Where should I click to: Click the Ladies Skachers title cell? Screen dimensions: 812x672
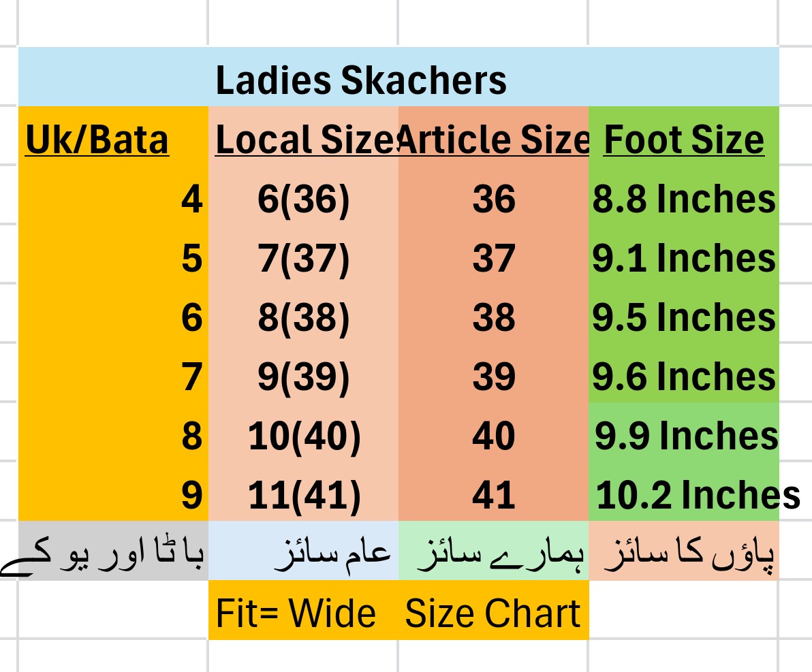(361, 80)
